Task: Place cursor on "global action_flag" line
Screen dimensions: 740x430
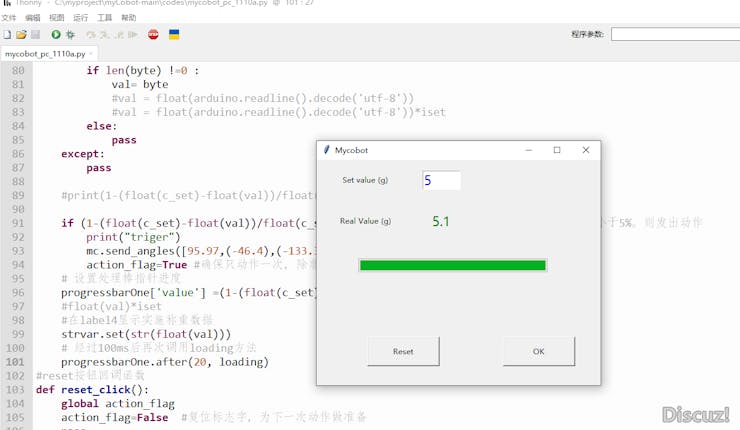Action: tap(118, 404)
